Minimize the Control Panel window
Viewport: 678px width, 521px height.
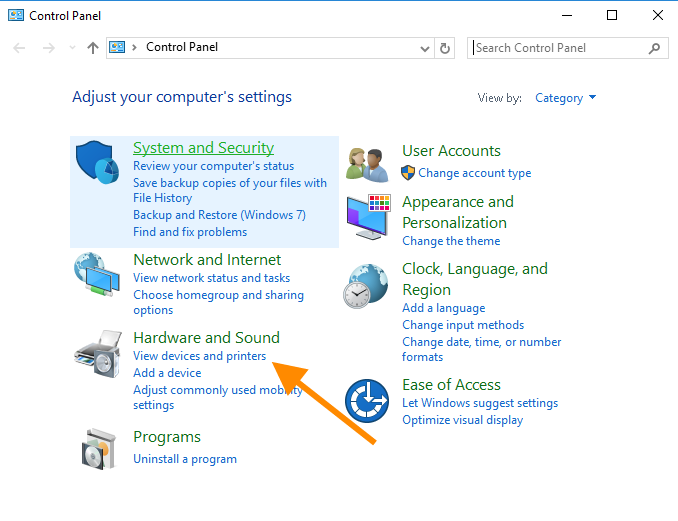tap(566, 16)
